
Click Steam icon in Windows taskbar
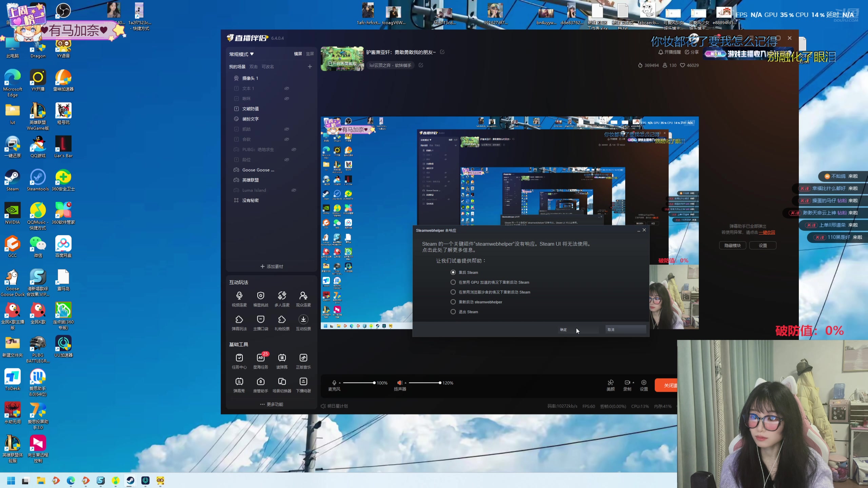[x=130, y=480]
